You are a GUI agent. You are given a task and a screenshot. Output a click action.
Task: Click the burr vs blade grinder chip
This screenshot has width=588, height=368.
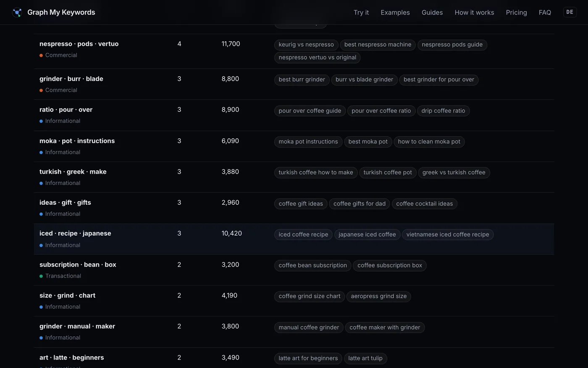(364, 79)
